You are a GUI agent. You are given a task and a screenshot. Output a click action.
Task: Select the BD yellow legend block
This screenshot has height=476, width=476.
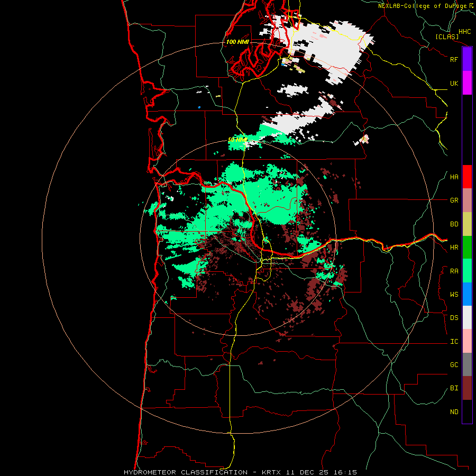click(467, 224)
